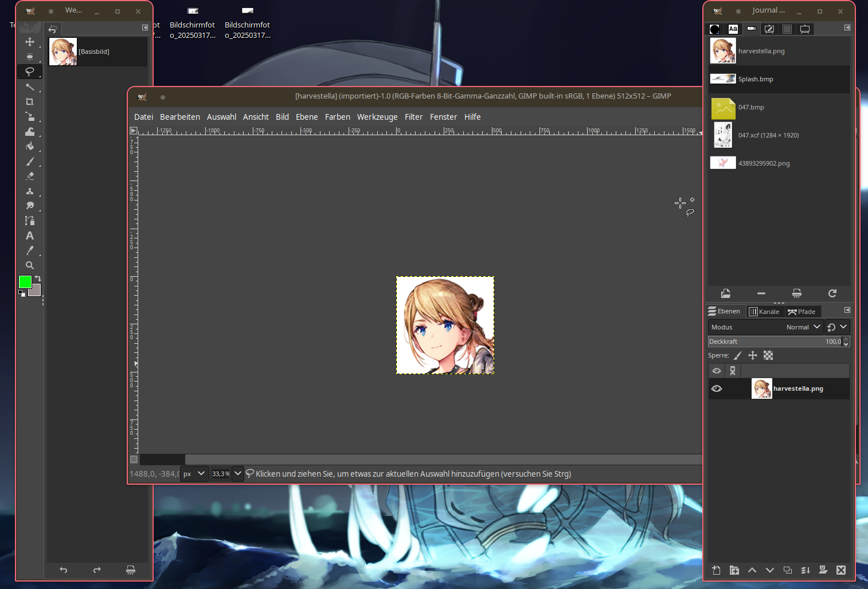868x589 pixels.
Task: Duplicate the current layer
Action: [x=788, y=570]
